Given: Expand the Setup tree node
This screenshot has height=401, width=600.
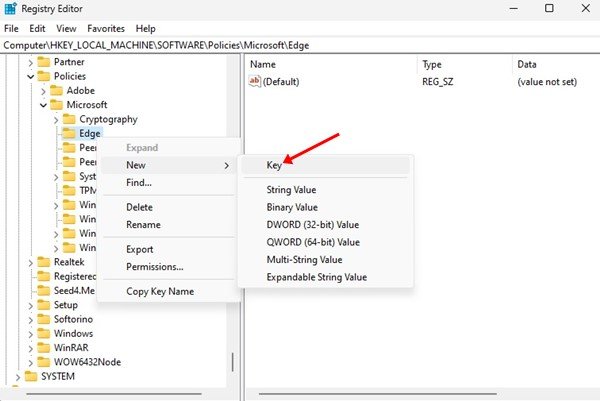Looking at the screenshot, I should (31, 305).
